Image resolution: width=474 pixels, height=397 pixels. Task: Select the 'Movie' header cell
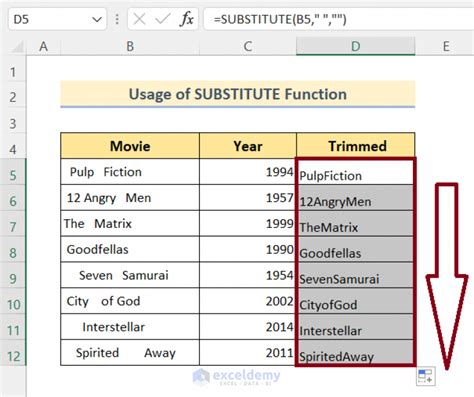click(x=130, y=146)
